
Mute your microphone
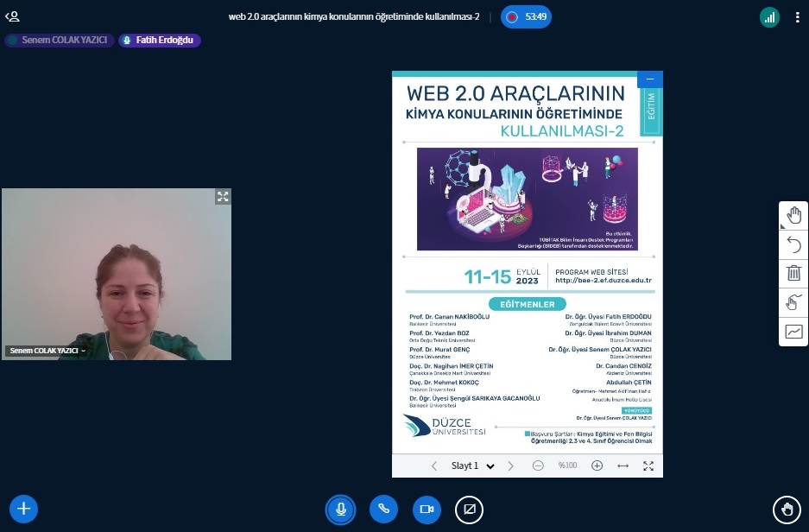click(x=340, y=509)
